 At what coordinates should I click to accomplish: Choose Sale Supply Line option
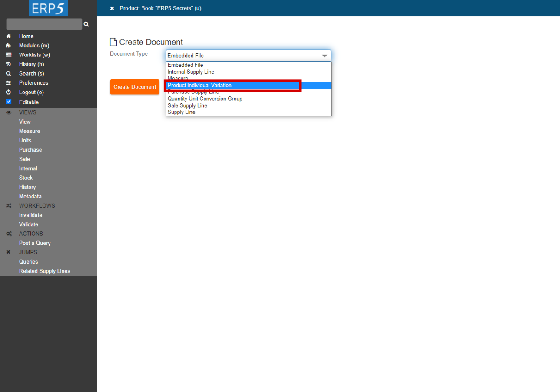[249, 105]
